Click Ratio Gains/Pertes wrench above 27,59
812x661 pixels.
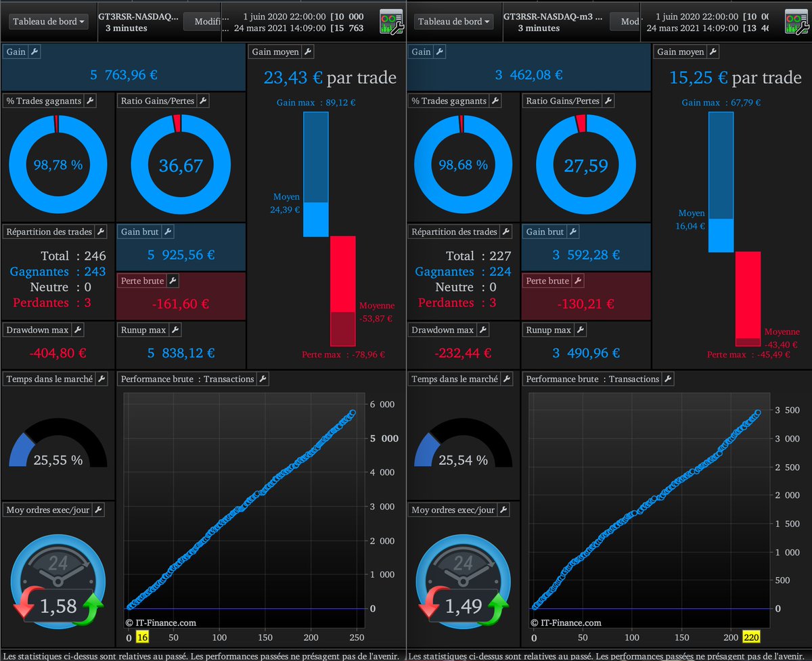click(x=608, y=101)
